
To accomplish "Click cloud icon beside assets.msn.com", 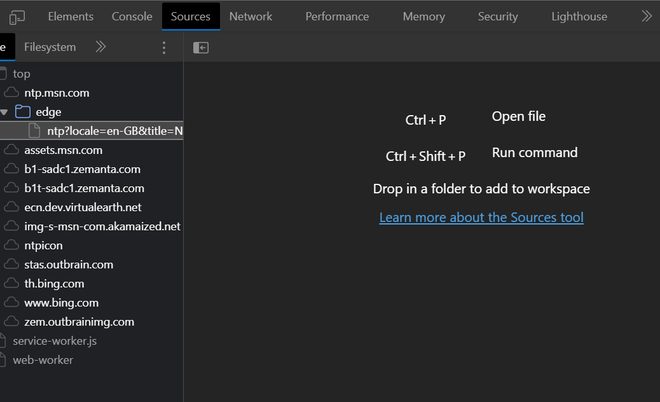I will 12,150.
